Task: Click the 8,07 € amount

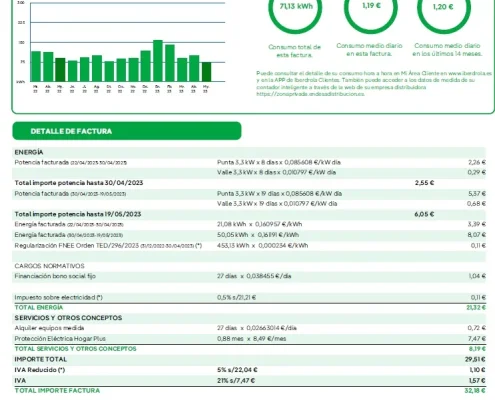Action: click(x=477, y=235)
